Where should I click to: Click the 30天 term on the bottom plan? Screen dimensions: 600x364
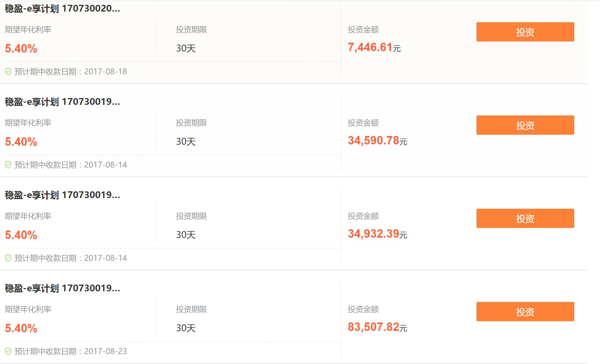[x=186, y=328]
